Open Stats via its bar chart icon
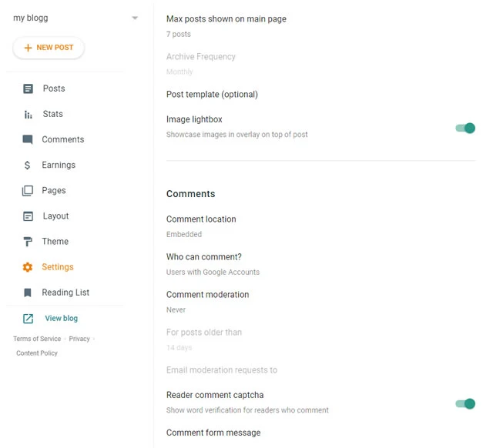493x448 pixels. (28, 114)
